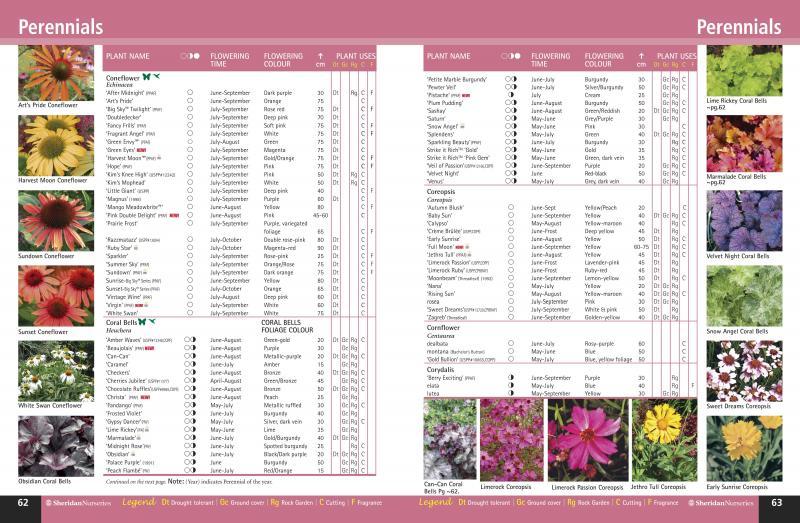Screen dimensions: 800x523
Task: Click the sun exposure circles in right table header
Action: [x=511, y=57]
